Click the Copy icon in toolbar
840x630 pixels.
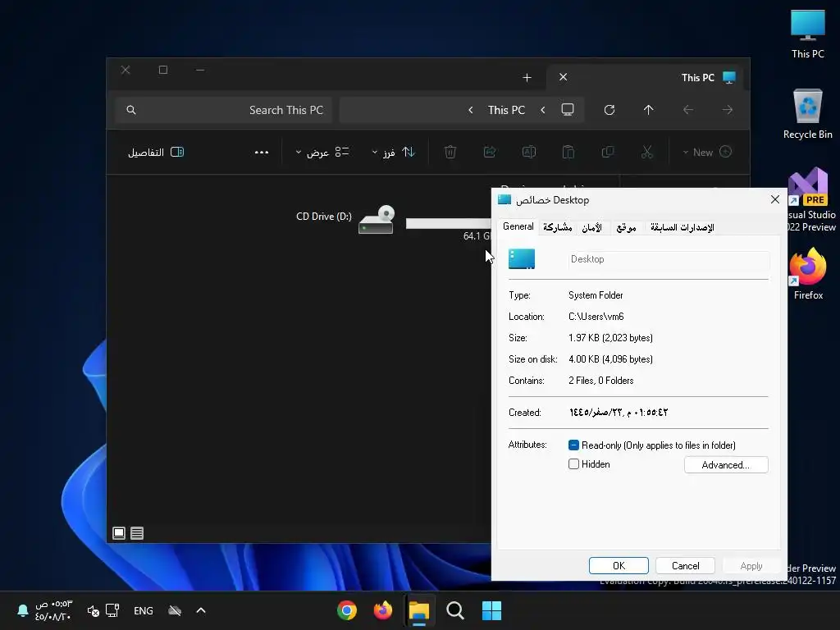click(608, 152)
